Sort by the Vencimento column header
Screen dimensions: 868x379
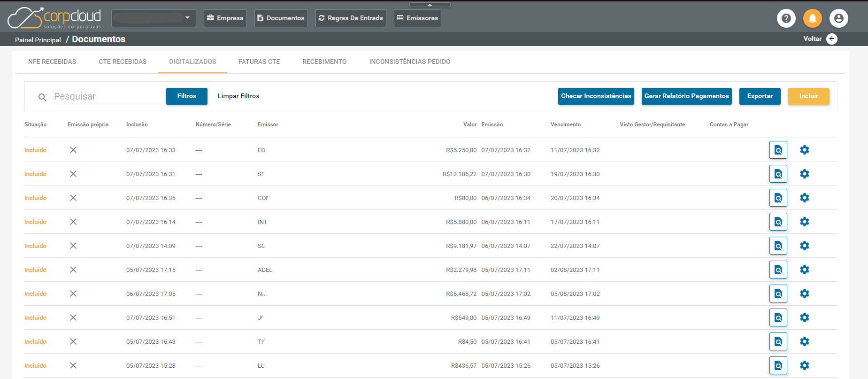[x=566, y=124]
